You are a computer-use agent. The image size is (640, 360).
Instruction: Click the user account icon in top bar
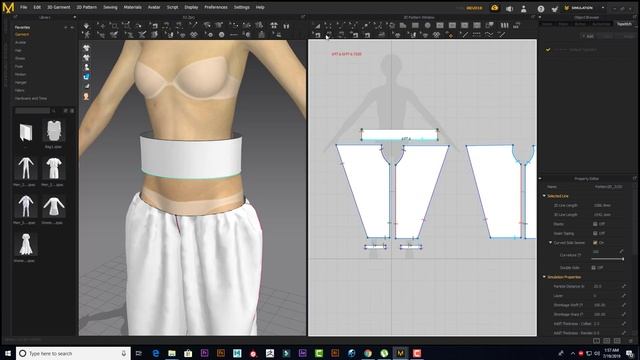(x=524, y=8)
